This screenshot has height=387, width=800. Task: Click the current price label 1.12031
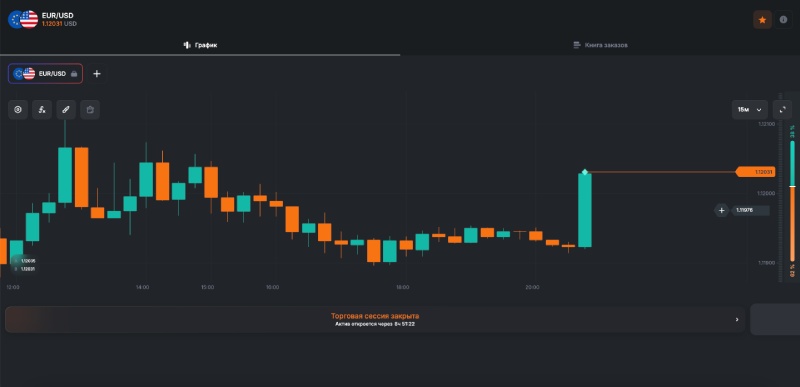tap(756, 172)
